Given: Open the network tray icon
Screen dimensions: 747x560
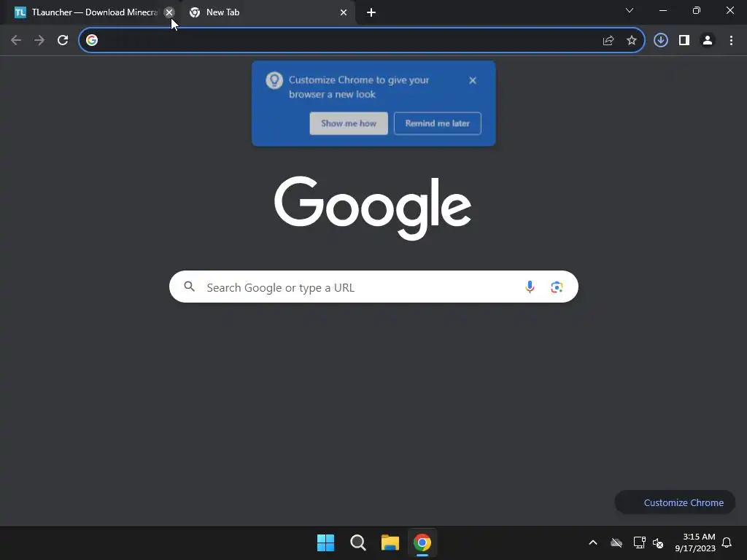Looking at the screenshot, I should [x=639, y=542].
